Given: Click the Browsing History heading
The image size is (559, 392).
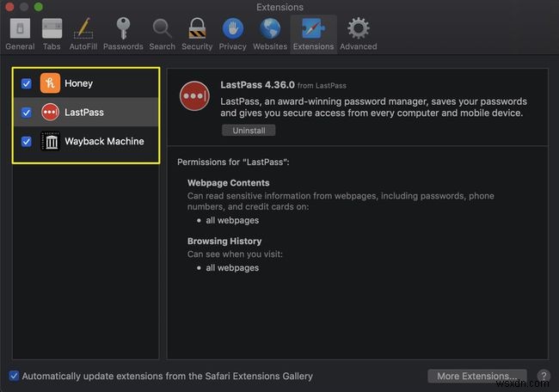Looking at the screenshot, I should 224,242.
